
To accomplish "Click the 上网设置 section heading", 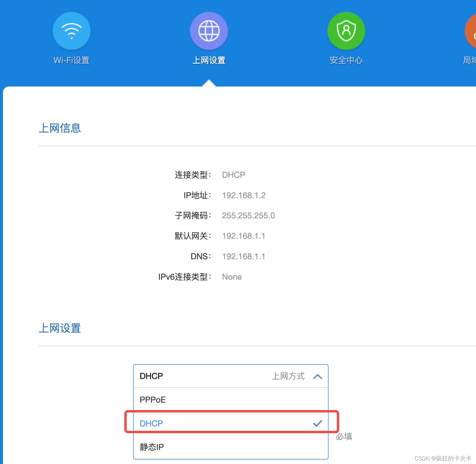I will pos(60,328).
